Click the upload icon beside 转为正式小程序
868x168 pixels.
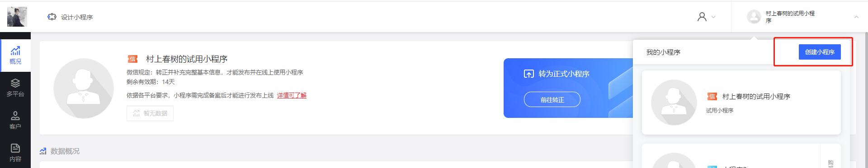(x=529, y=74)
